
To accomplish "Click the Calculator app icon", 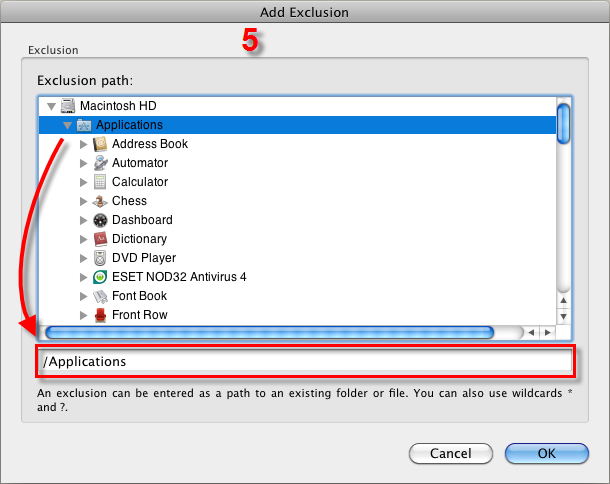I will pos(100,182).
